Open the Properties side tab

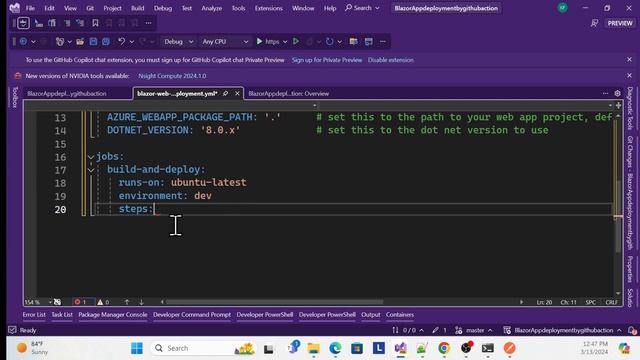(x=630, y=269)
